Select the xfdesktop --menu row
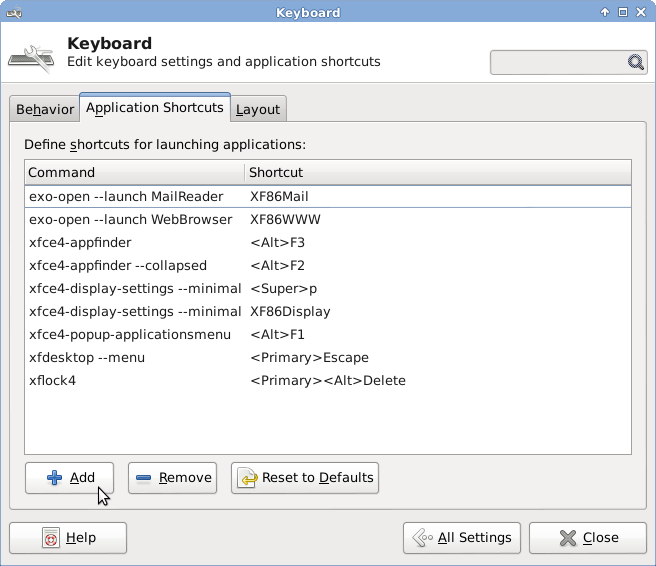656x566 pixels. tap(328, 357)
